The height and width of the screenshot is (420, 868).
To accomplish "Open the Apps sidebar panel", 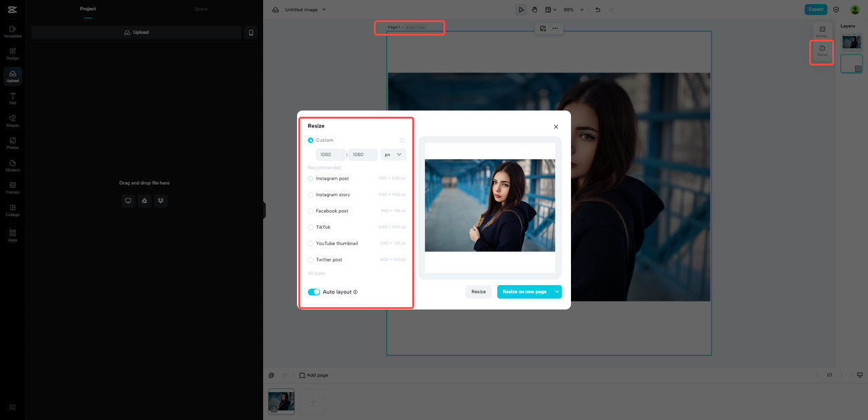I will pyautogui.click(x=12, y=235).
